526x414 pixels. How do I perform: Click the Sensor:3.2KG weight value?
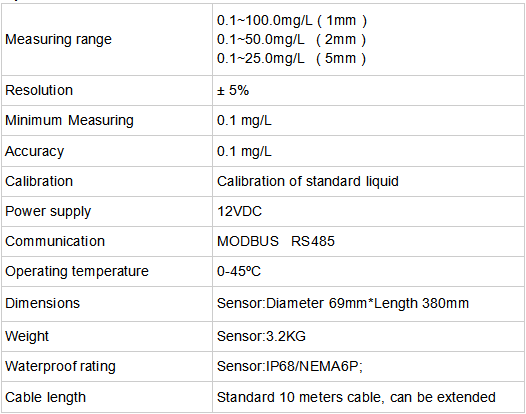[x=261, y=336]
